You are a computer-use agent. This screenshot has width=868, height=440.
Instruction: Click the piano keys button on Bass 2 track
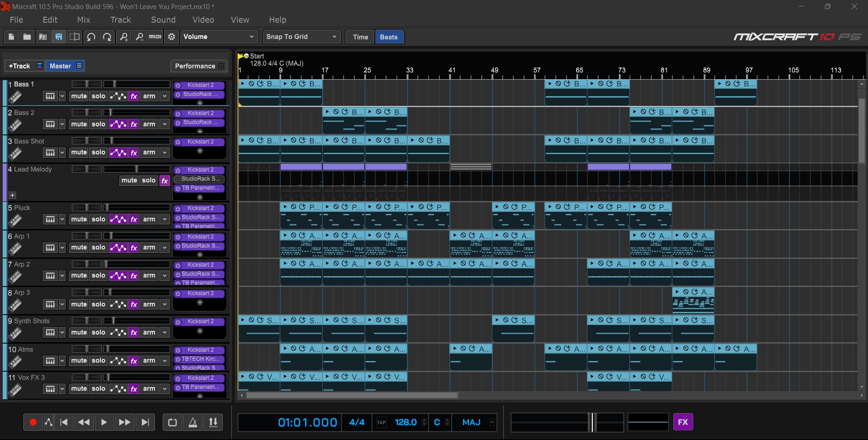pos(50,124)
